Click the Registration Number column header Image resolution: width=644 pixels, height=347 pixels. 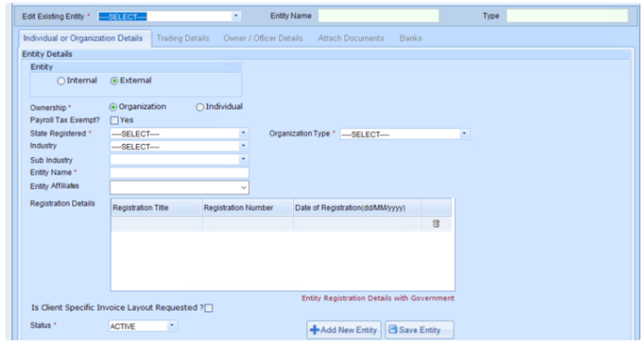(x=248, y=208)
